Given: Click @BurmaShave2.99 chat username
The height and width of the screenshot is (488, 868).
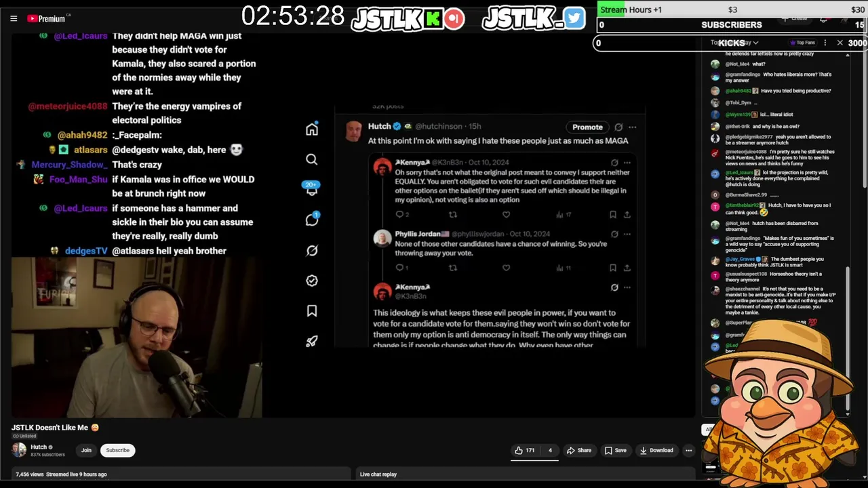Looking at the screenshot, I should point(746,195).
